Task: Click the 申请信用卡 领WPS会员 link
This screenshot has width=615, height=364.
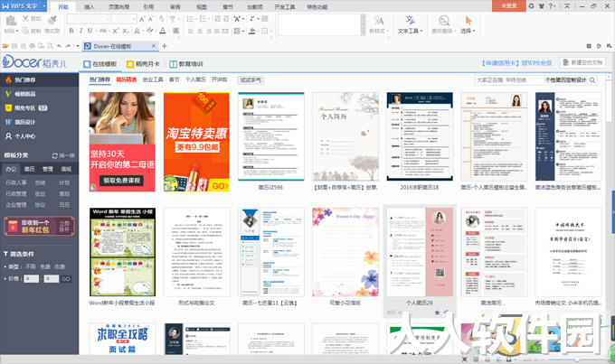Action: [x=517, y=63]
